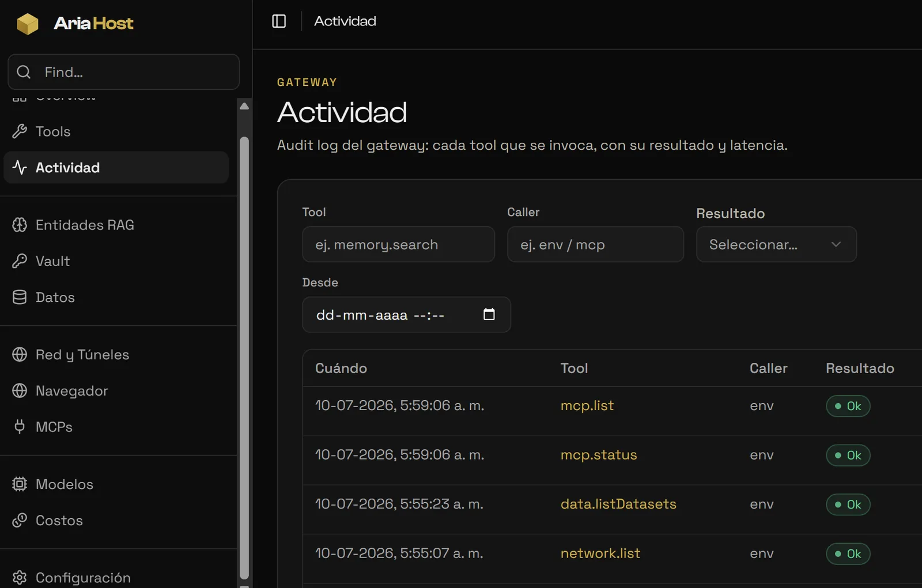
Task: Click the Ok badge in the data.listDatasets row
Action: (x=848, y=504)
